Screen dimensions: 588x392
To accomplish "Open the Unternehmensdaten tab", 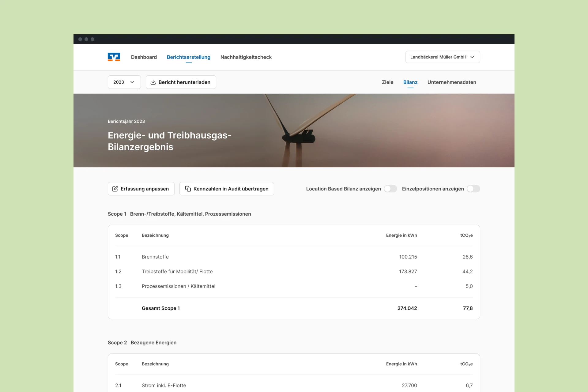I will click(452, 82).
